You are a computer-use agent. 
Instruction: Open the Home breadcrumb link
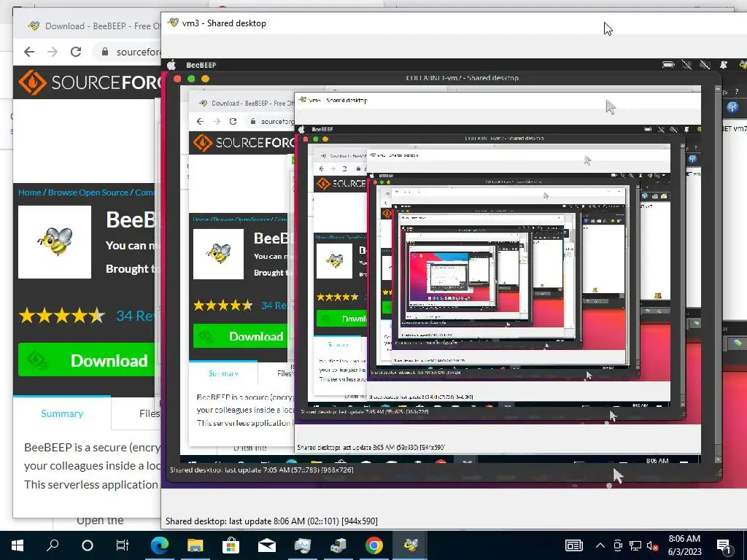[x=29, y=192]
